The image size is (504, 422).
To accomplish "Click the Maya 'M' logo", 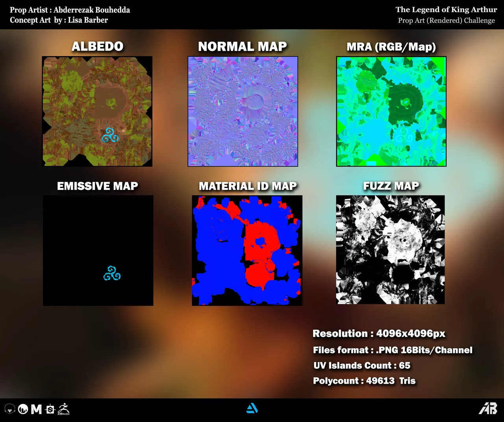I will click(x=36, y=409).
